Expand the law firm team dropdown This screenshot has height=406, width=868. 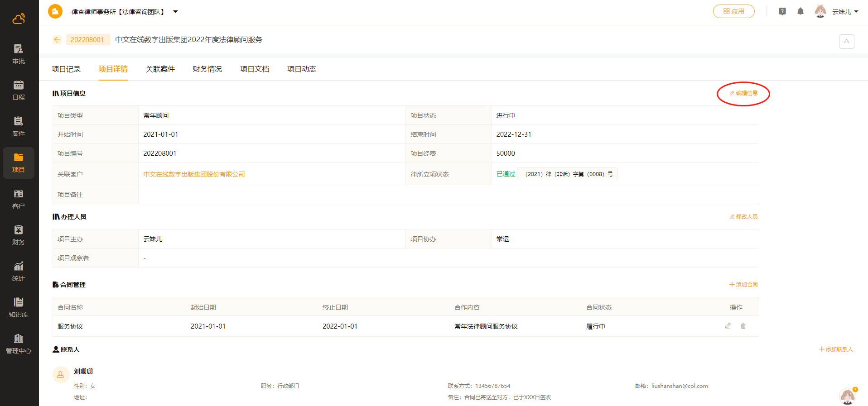pyautogui.click(x=175, y=12)
